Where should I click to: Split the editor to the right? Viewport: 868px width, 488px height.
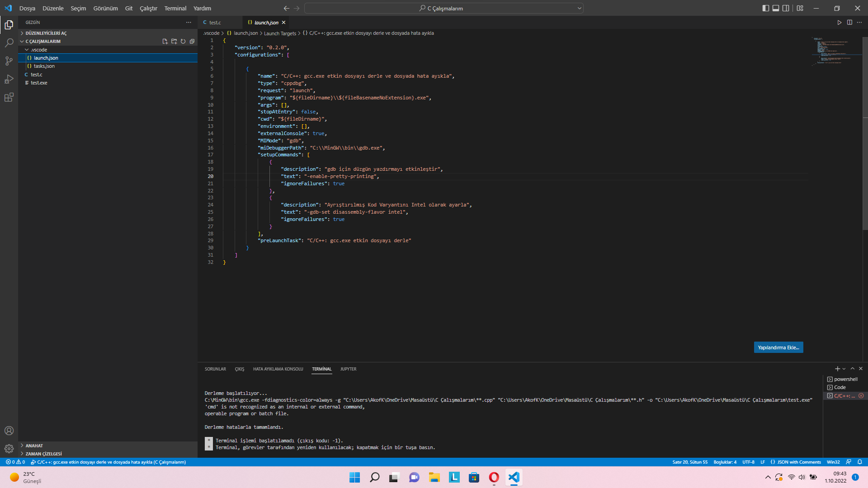pyautogui.click(x=849, y=22)
